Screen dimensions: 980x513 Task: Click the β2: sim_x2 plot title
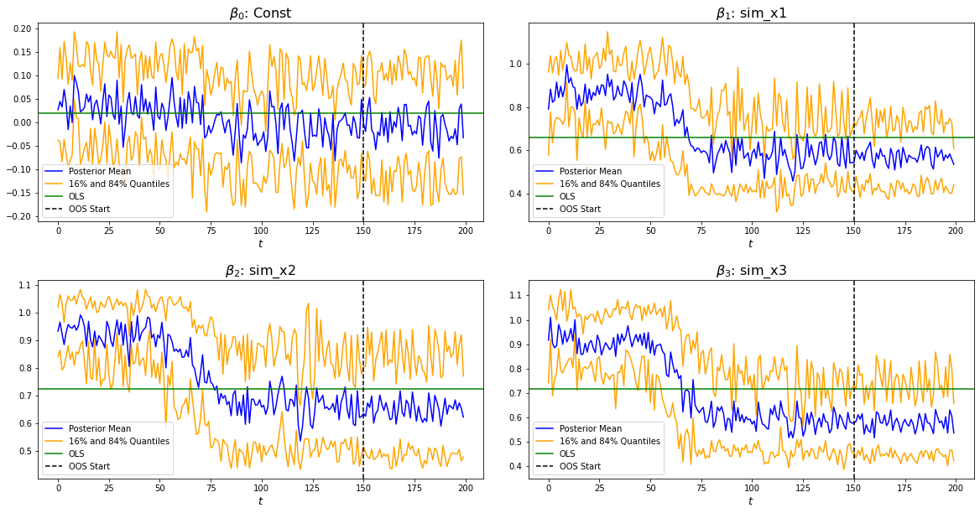coord(260,270)
